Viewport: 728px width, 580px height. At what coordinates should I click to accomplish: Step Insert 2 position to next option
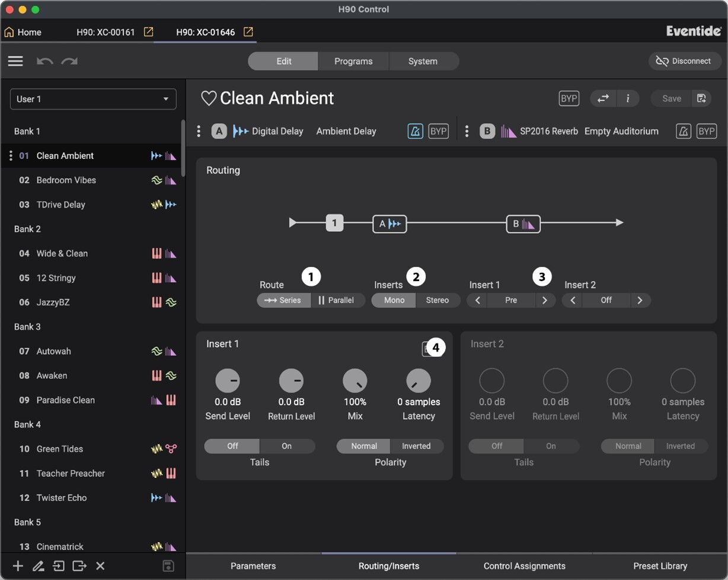[640, 300]
